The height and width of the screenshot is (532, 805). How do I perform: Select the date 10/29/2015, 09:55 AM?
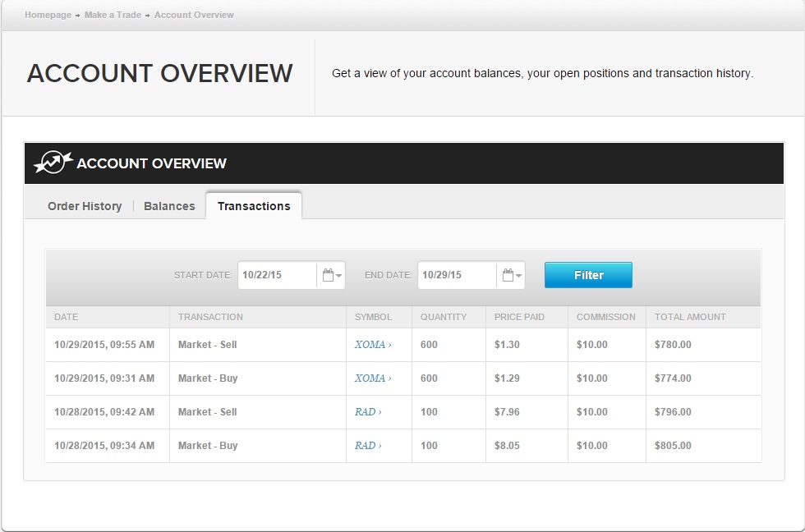click(104, 345)
